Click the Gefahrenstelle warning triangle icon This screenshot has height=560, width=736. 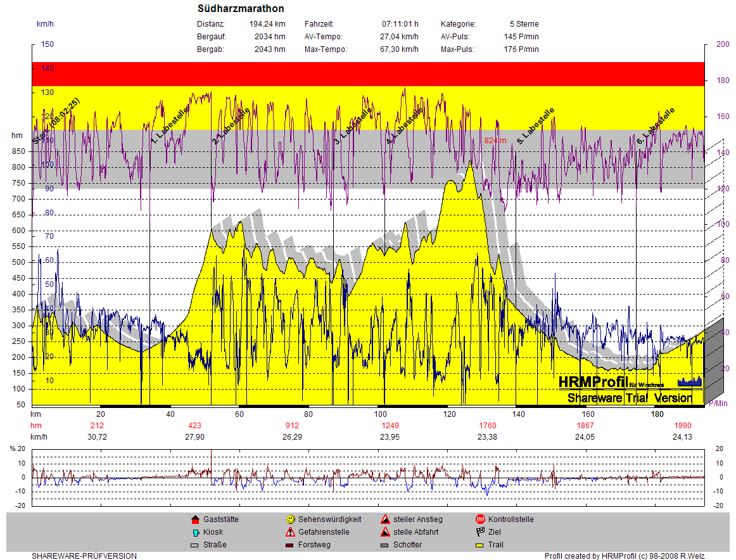(x=290, y=532)
